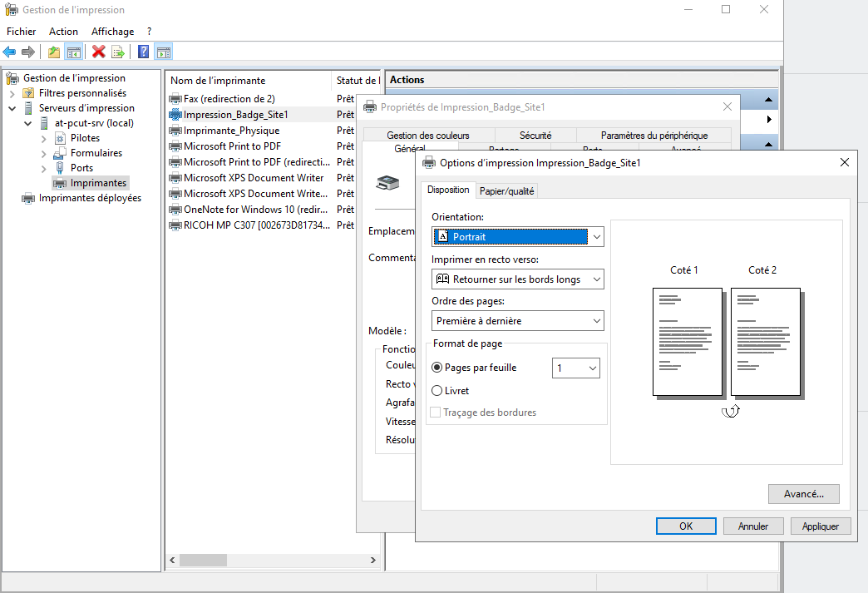Click the Appliquer button
This screenshot has height=593, width=868.
[x=821, y=525]
